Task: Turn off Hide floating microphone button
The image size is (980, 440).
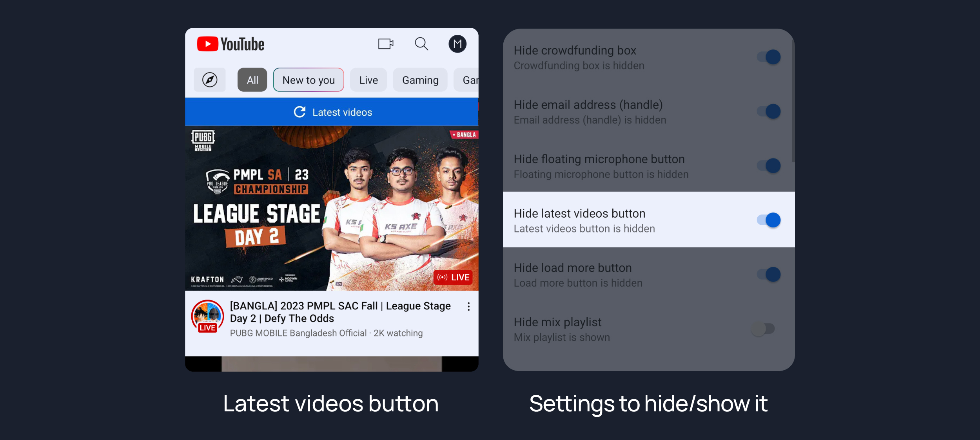Action: click(x=768, y=166)
